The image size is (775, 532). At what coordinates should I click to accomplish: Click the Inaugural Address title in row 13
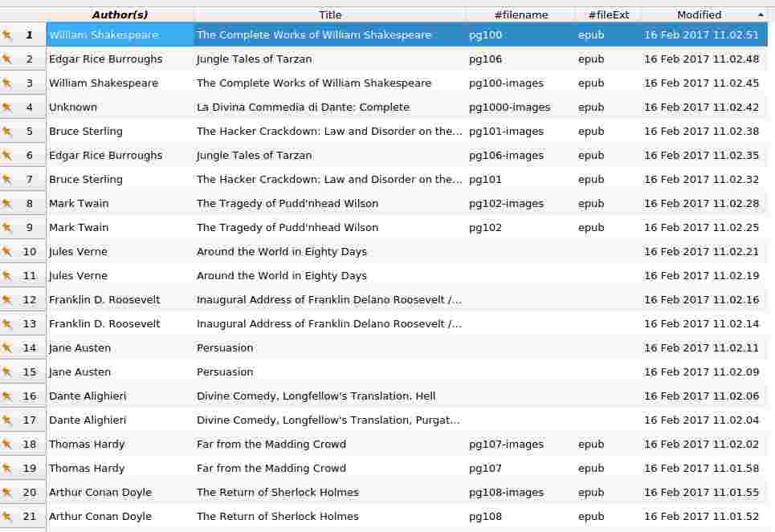(x=329, y=324)
